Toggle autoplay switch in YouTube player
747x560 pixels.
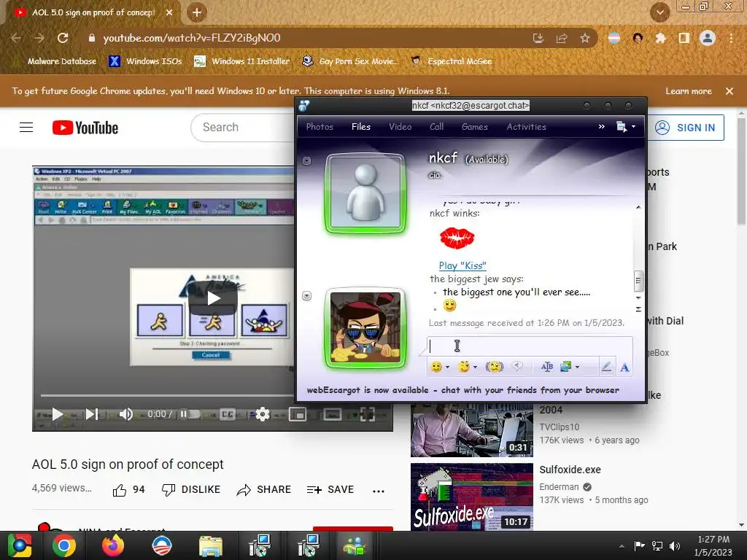(189, 414)
